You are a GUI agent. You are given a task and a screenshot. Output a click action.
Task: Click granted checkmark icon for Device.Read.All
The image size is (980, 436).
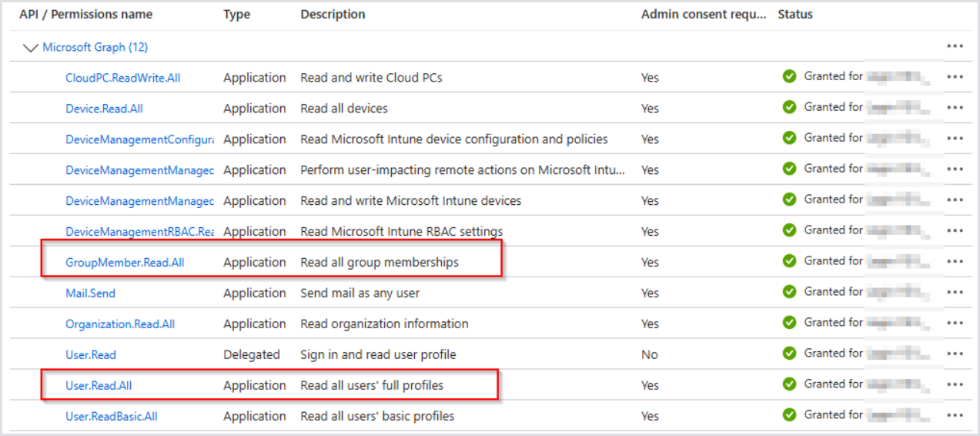[x=789, y=107]
